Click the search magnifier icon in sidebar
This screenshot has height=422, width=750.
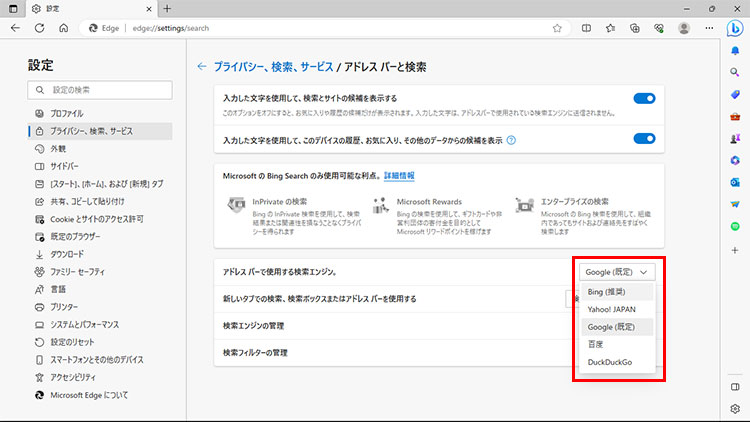tap(734, 73)
